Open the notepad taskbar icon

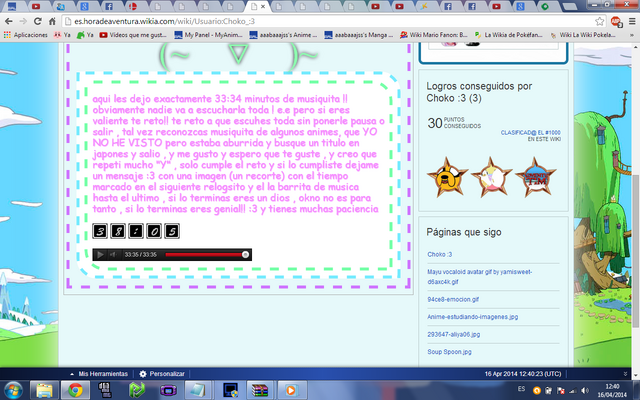198,390
